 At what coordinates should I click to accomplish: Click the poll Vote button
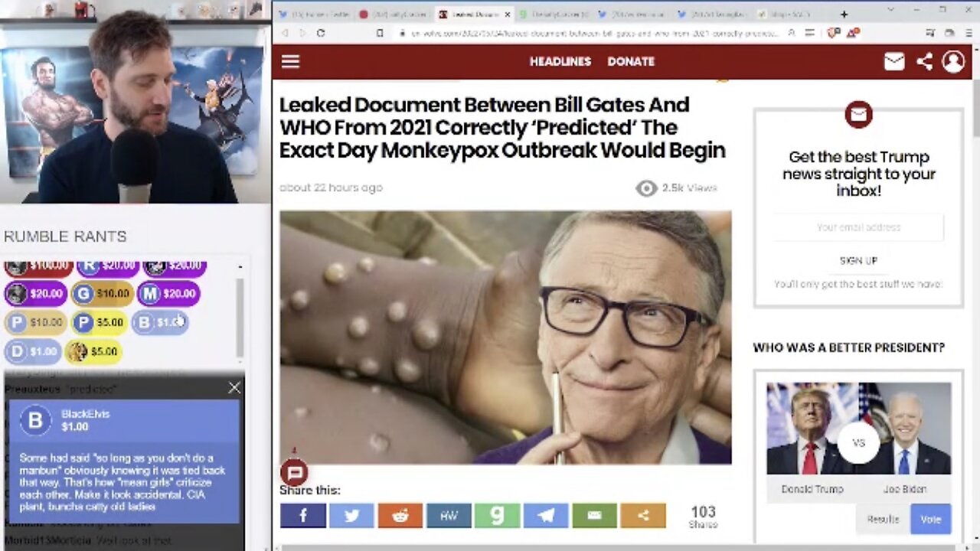[930, 519]
